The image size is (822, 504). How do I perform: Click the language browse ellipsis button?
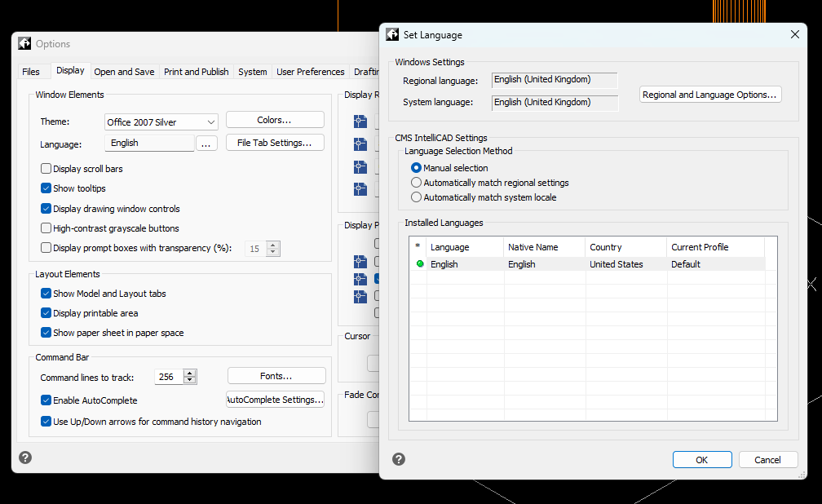206,144
